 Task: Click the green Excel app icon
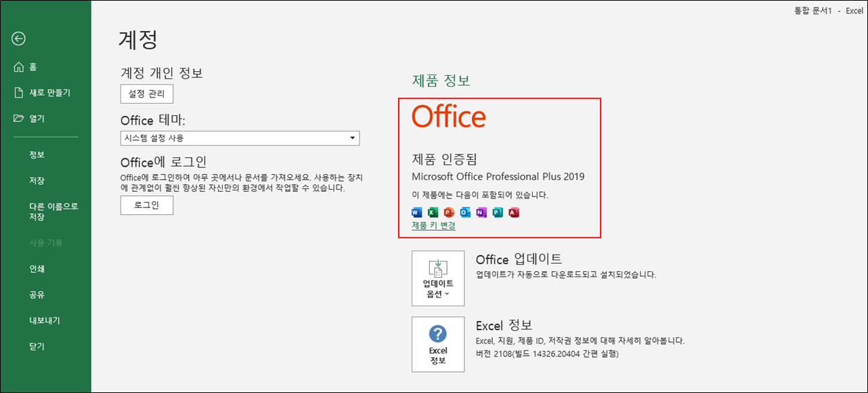[433, 213]
